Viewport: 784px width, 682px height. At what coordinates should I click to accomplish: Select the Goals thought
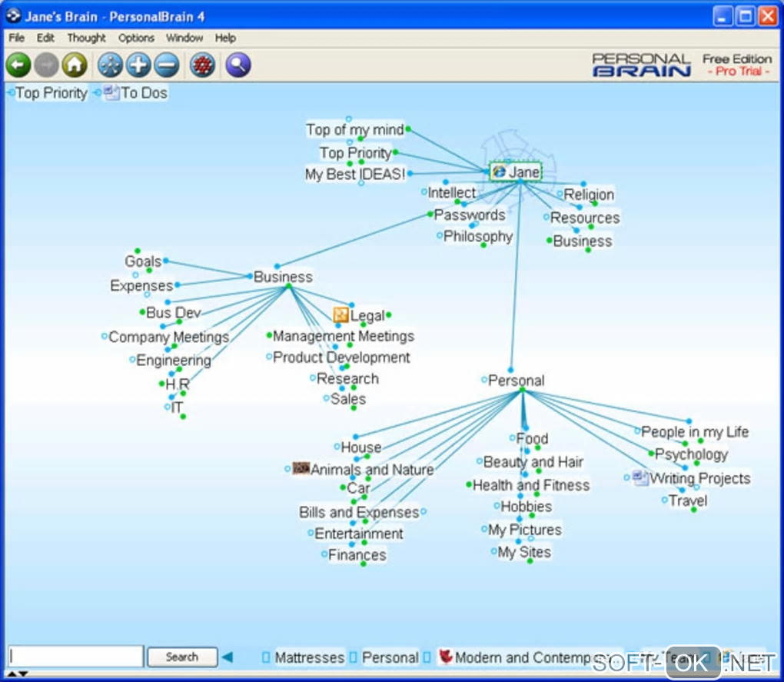(x=143, y=261)
